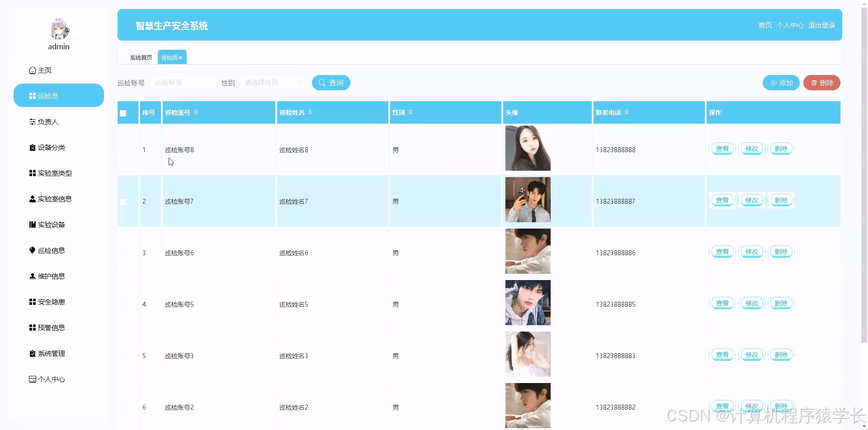868x430 pixels.
Task: Click the 预警信息 sidebar icon
Action: pos(32,327)
